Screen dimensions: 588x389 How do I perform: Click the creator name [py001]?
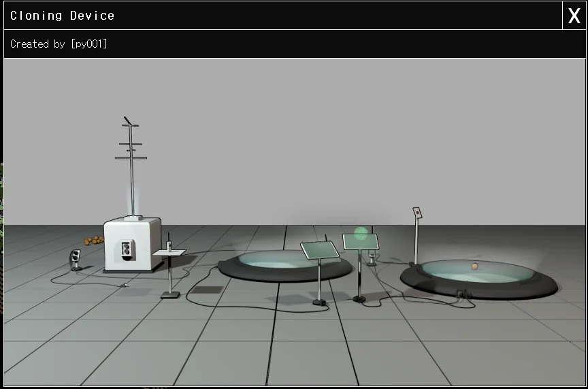pos(88,44)
